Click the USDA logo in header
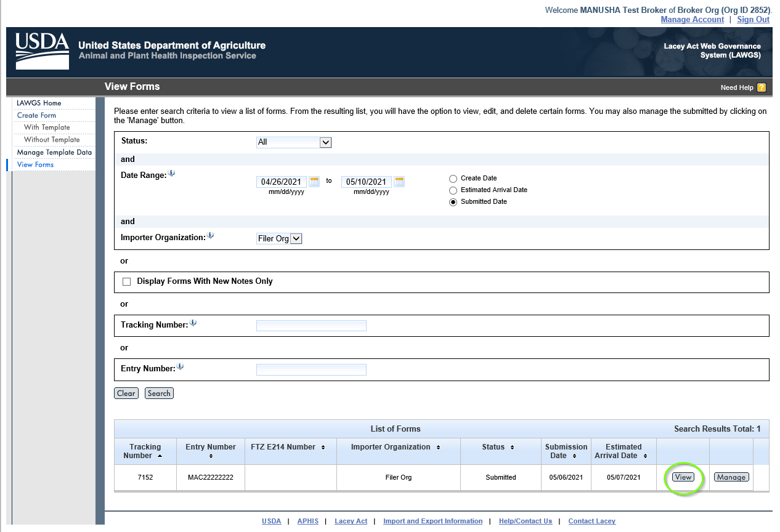 point(42,50)
